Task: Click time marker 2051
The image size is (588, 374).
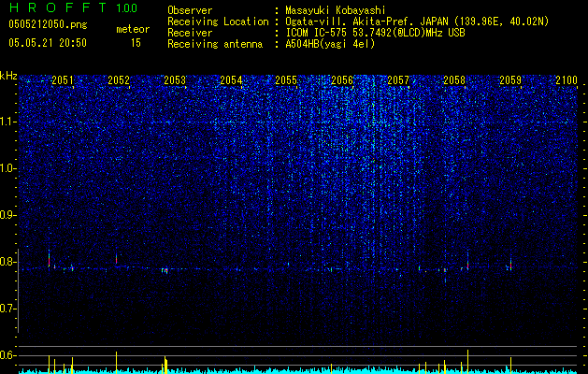Action: pos(63,79)
